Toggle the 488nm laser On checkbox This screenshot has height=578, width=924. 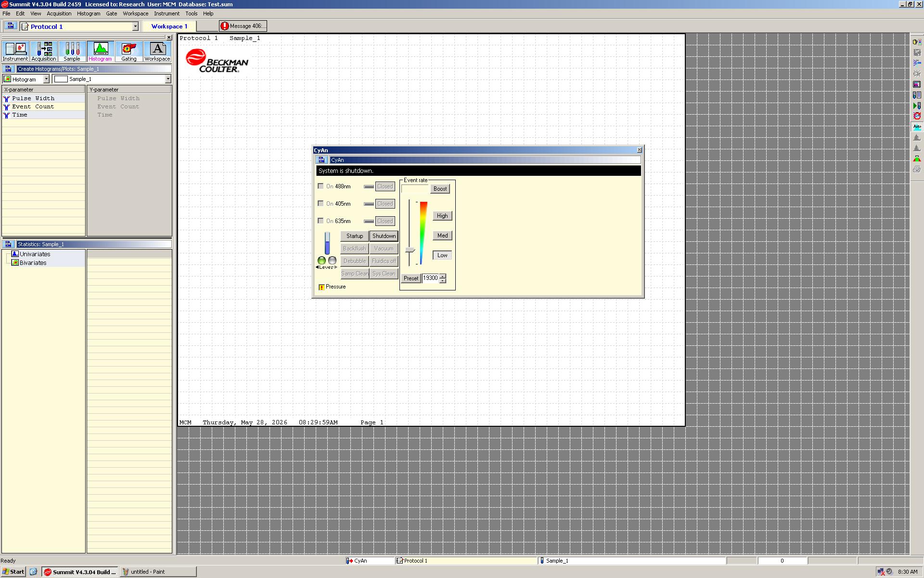pos(321,186)
